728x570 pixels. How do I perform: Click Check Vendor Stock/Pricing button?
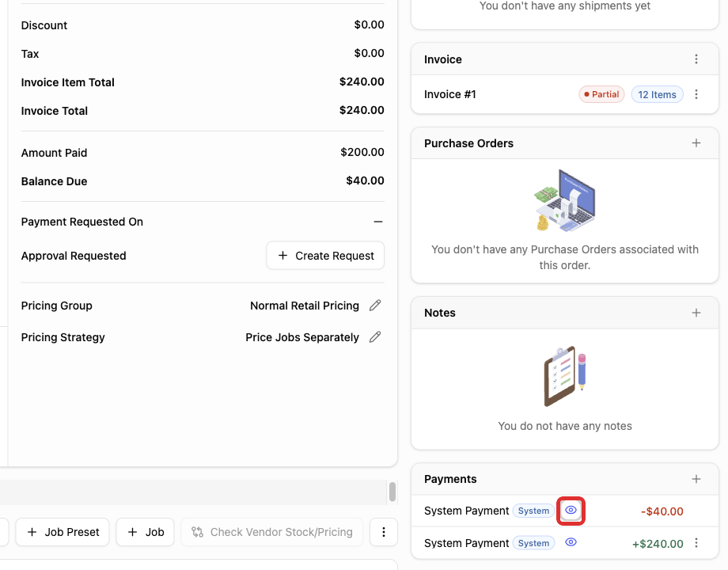click(272, 532)
